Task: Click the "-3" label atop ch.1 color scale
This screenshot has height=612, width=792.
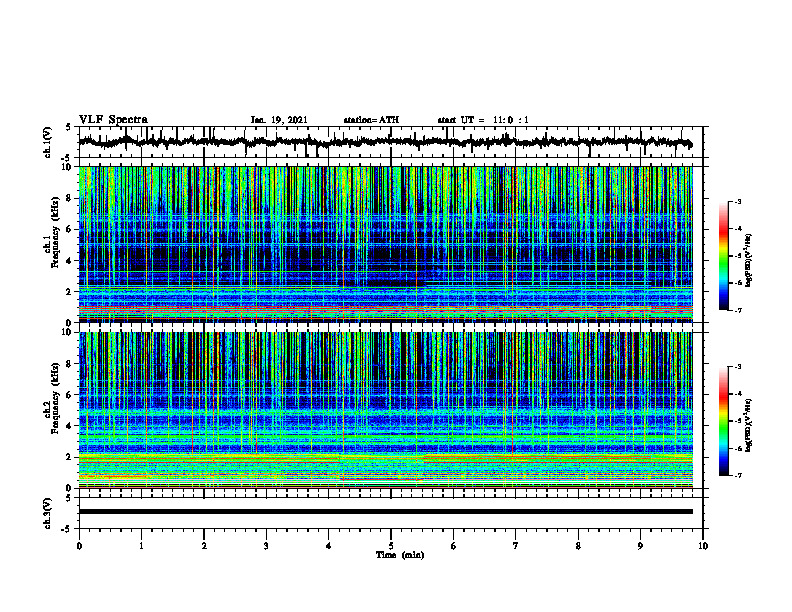Action: point(738,201)
